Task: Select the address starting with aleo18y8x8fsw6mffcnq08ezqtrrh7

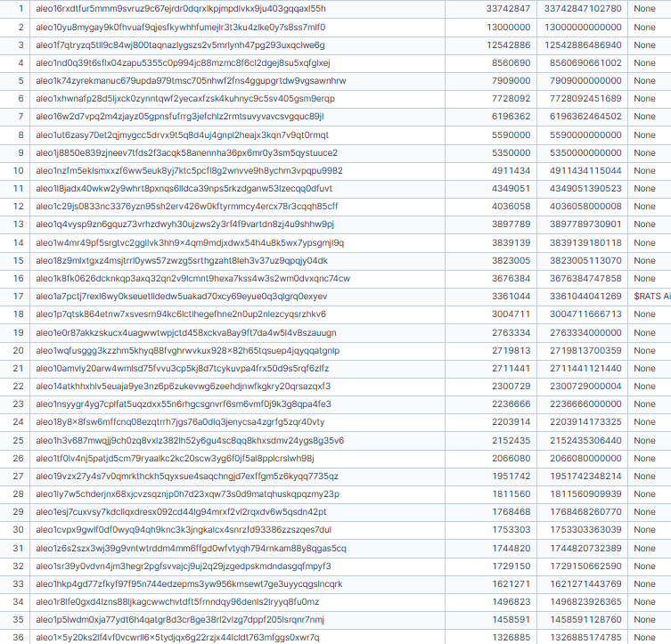Action: pos(180,422)
